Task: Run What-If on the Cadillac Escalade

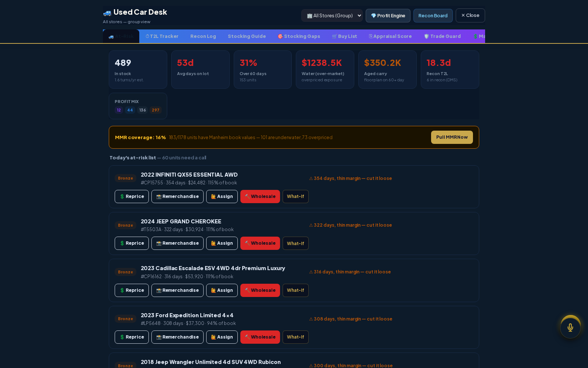Action: pos(295,290)
